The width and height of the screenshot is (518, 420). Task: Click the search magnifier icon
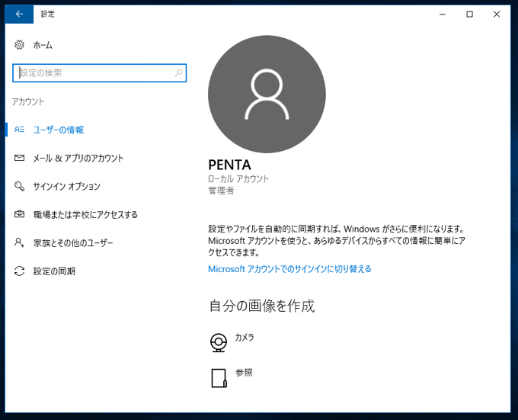pyautogui.click(x=179, y=73)
